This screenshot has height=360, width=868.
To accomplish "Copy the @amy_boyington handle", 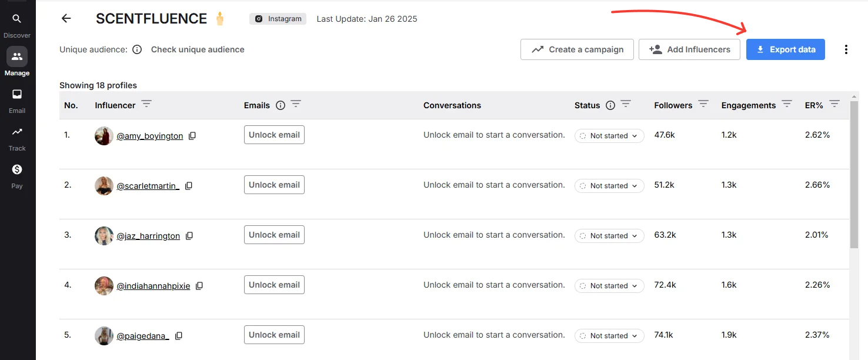I will point(192,136).
